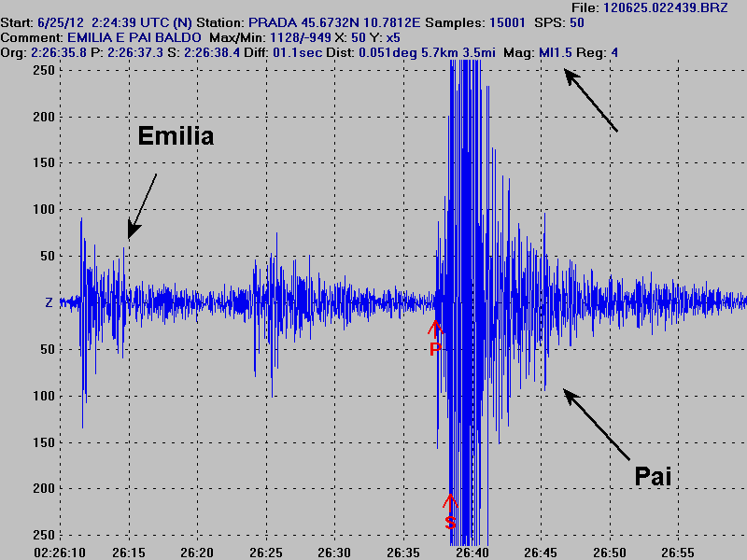
Task: Click the Max/Min value 1128/-949
Action: click(300, 38)
